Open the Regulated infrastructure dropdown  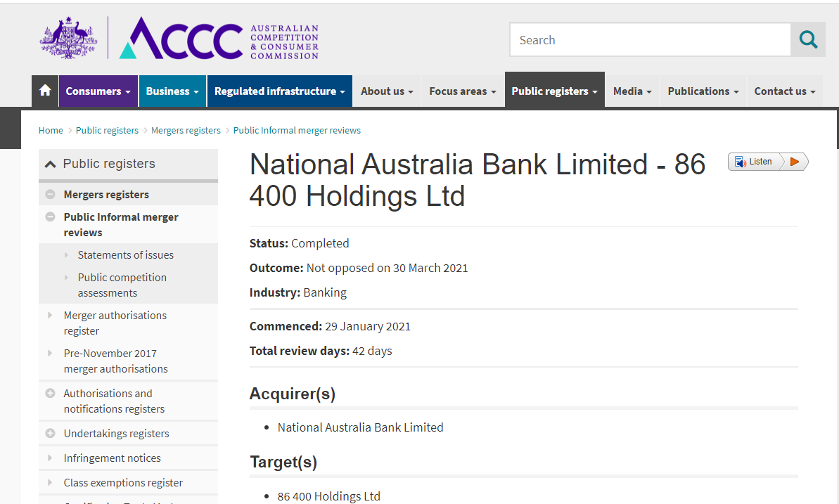coord(279,91)
